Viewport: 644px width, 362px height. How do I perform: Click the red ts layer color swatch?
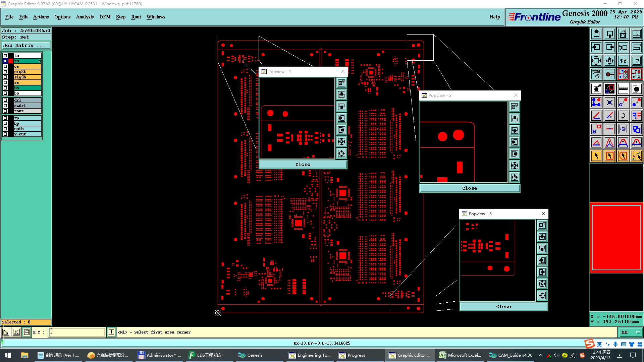coord(11,61)
